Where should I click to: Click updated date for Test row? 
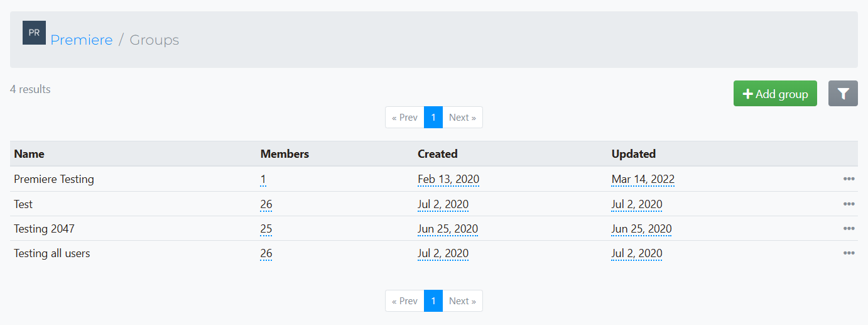pyautogui.click(x=637, y=204)
